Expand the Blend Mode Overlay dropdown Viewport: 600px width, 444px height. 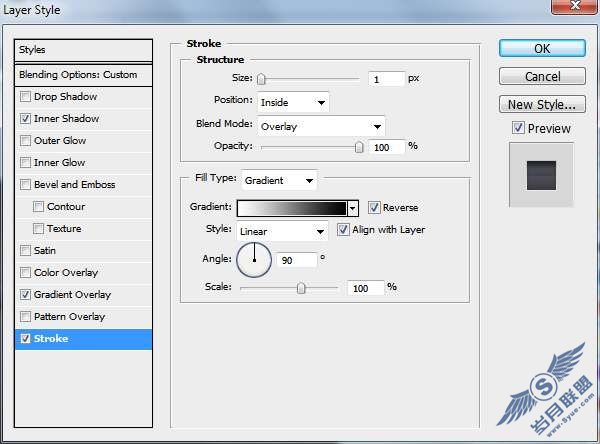(x=321, y=126)
